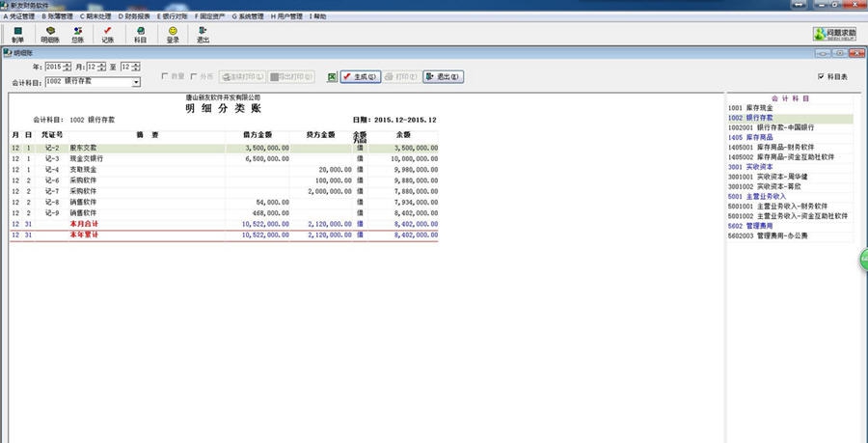Open the C 期末处理 menu
Viewport: 868px width, 443px height.
click(95, 16)
